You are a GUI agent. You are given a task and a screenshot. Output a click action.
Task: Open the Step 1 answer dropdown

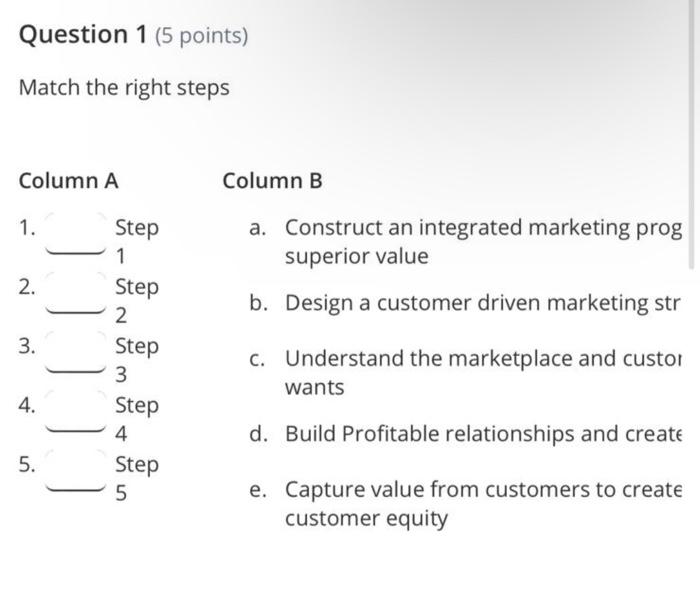[76, 233]
